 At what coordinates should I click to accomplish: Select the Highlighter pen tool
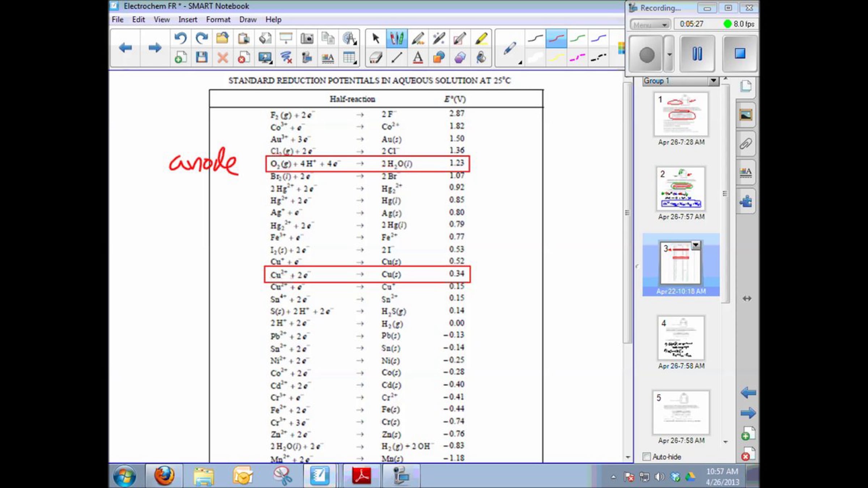coord(481,38)
